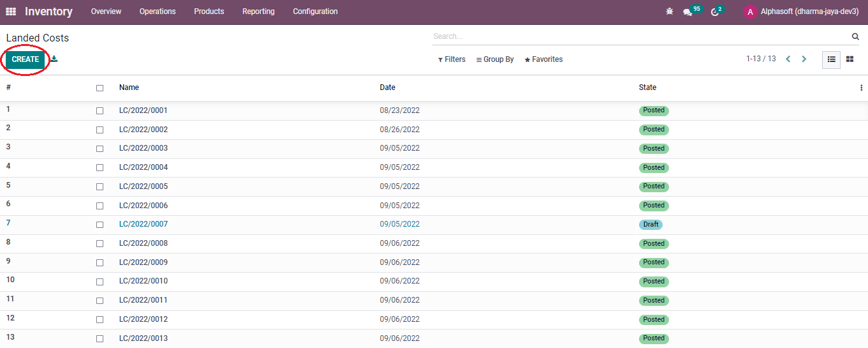The image size is (868, 348).
Task: Open the Favorites dropdown
Action: (543, 59)
